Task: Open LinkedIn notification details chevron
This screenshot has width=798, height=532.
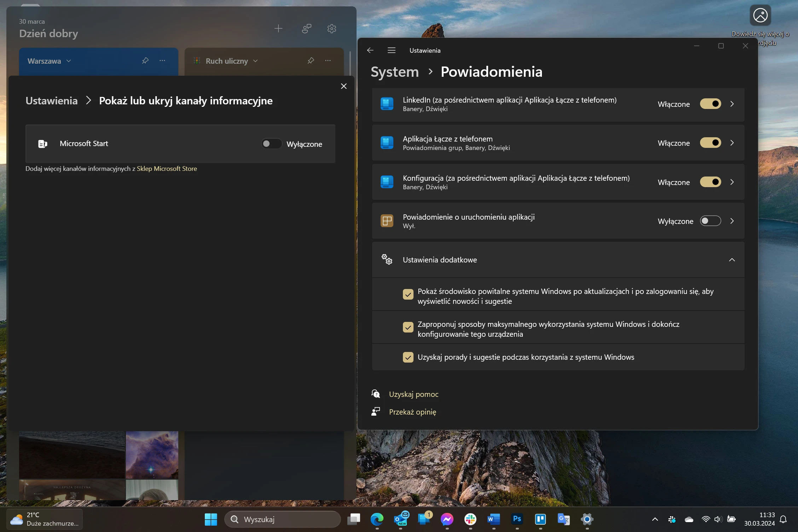Action: point(732,104)
